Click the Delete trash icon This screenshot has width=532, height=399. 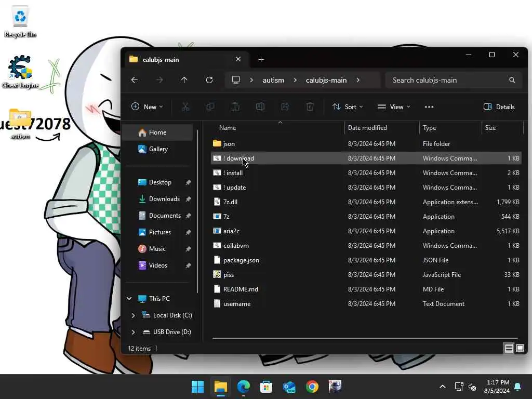pyautogui.click(x=310, y=107)
